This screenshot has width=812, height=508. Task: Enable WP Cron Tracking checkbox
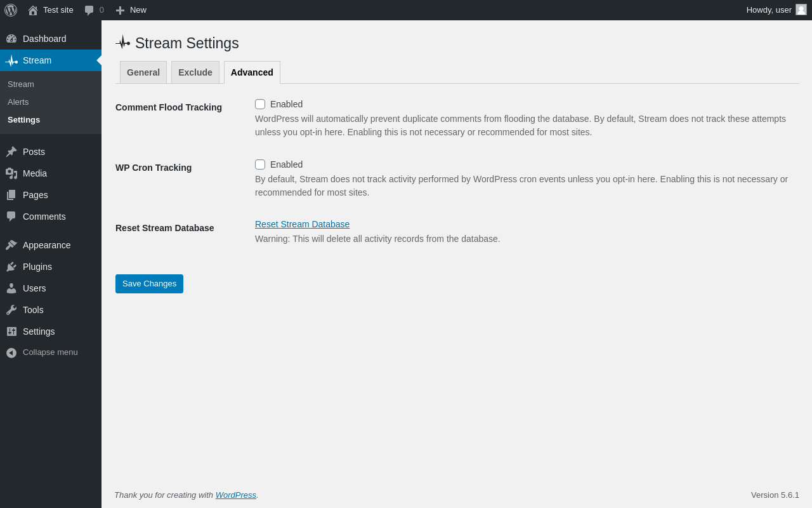pyautogui.click(x=260, y=164)
